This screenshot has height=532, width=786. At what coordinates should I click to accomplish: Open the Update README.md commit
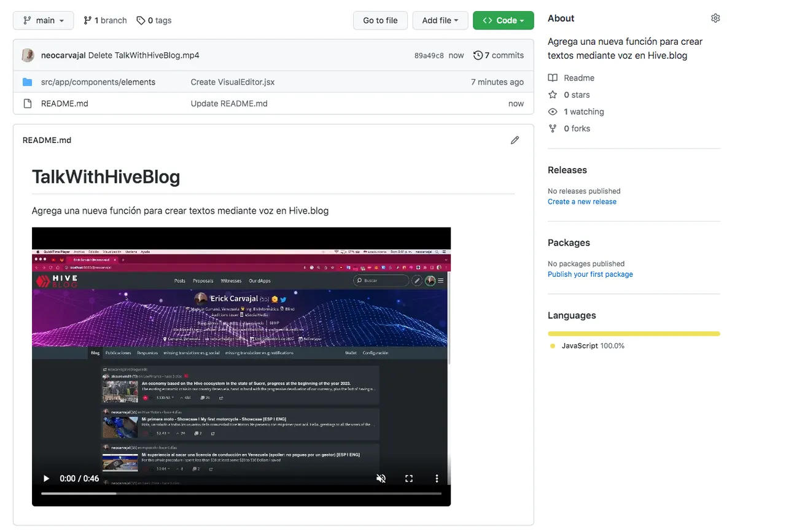point(229,104)
